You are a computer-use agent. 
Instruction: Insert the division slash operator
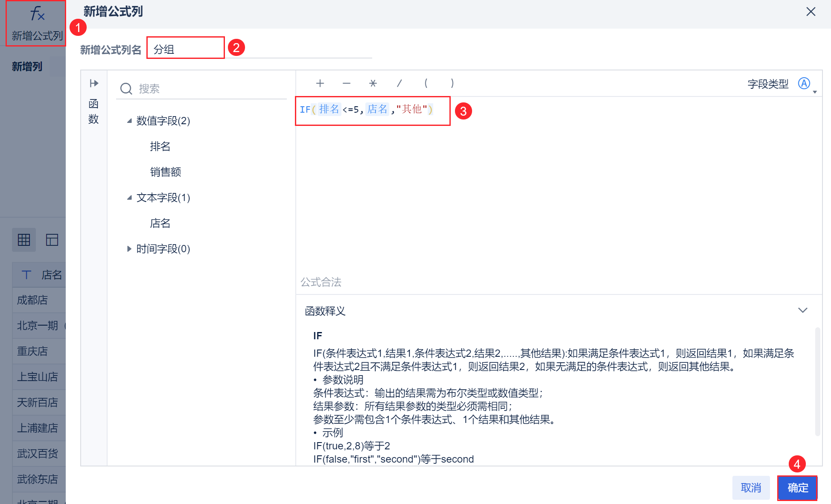coord(399,83)
